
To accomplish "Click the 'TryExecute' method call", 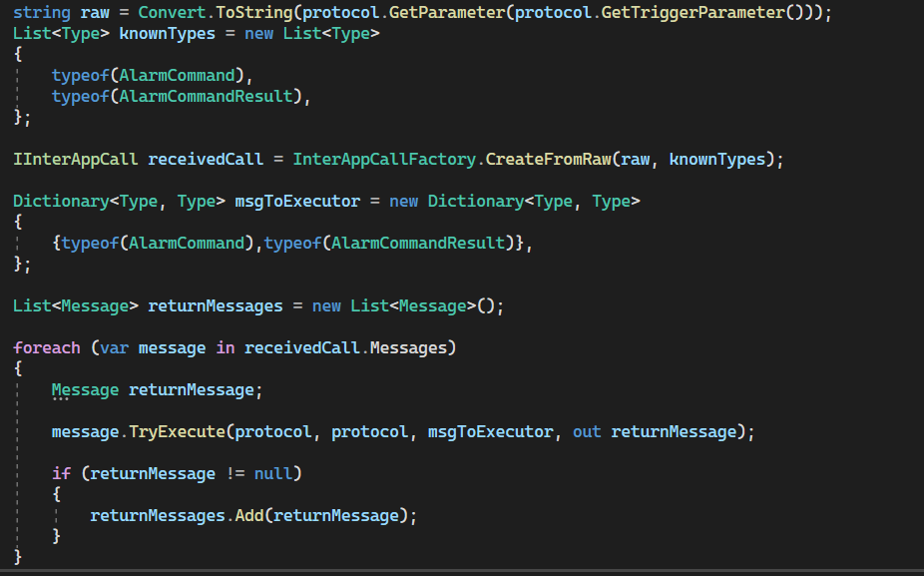I will coord(177,431).
